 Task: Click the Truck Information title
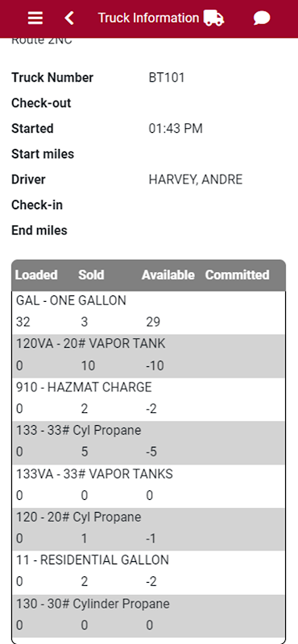tap(148, 18)
